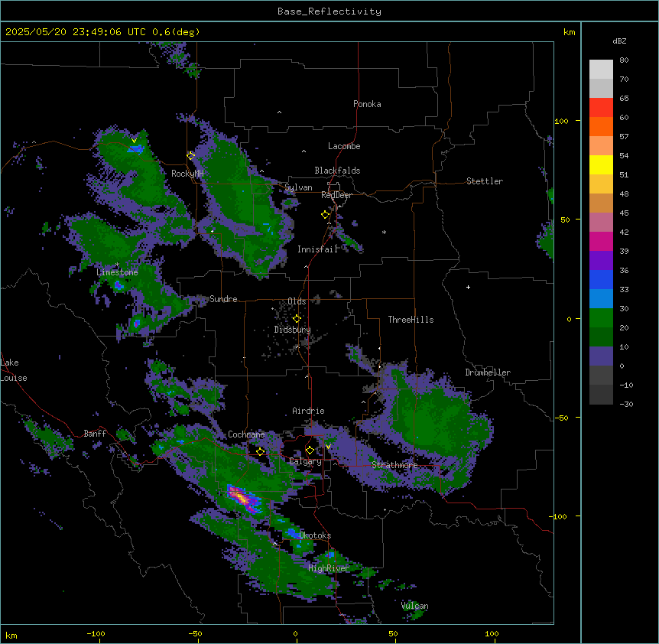The width and height of the screenshot is (659, 644).
Task: Click the Sundre town label
Action: point(223,299)
